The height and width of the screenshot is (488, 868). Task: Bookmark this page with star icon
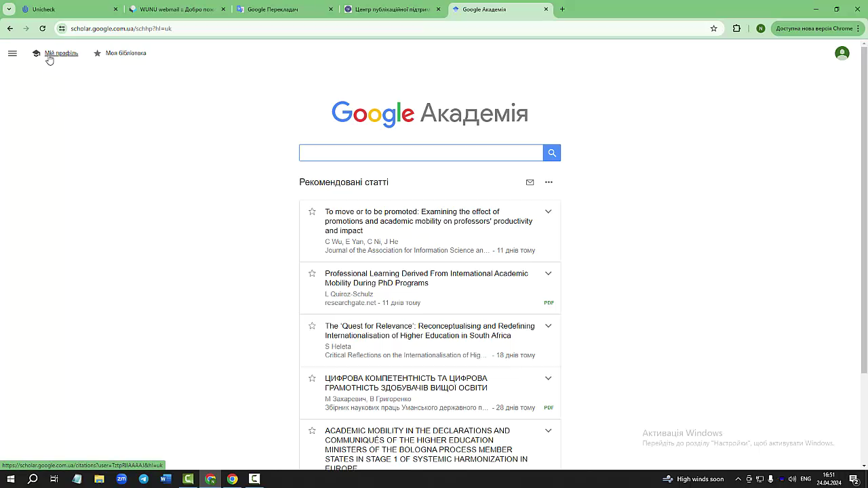713,28
